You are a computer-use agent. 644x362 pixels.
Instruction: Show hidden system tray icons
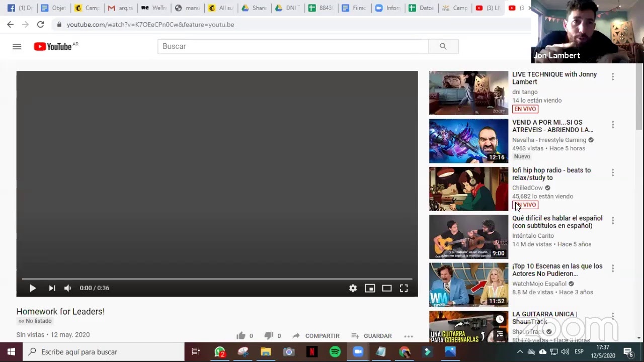520,352
